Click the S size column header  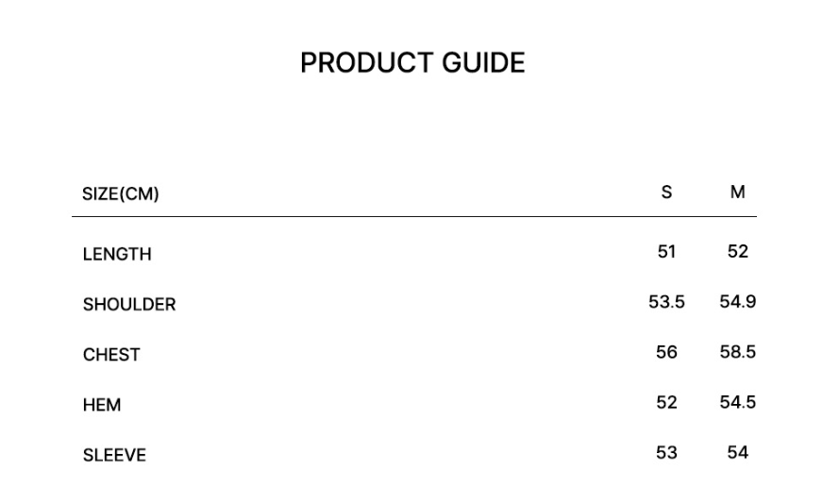pyautogui.click(x=666, y=193)
